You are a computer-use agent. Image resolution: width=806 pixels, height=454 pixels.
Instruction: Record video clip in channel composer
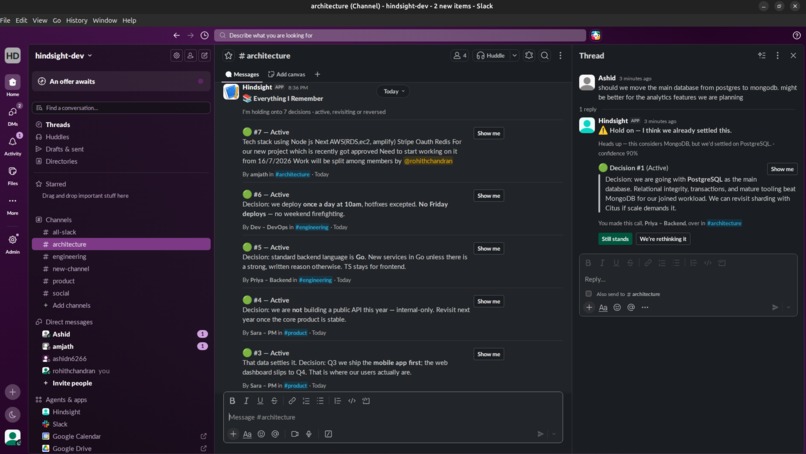click(x=295, y=434)
